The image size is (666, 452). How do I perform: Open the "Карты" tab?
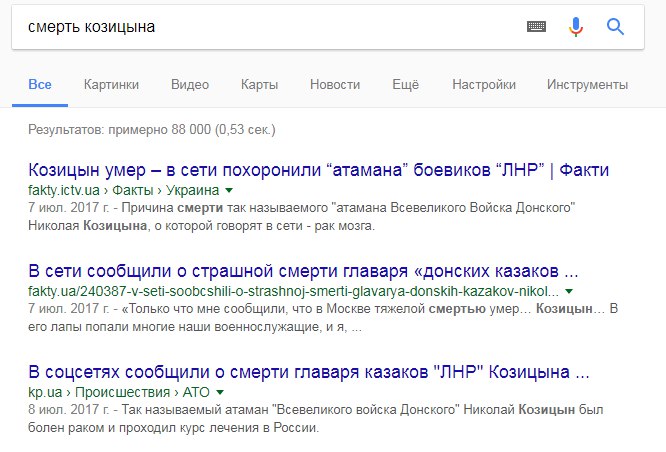tap(260, 85)
